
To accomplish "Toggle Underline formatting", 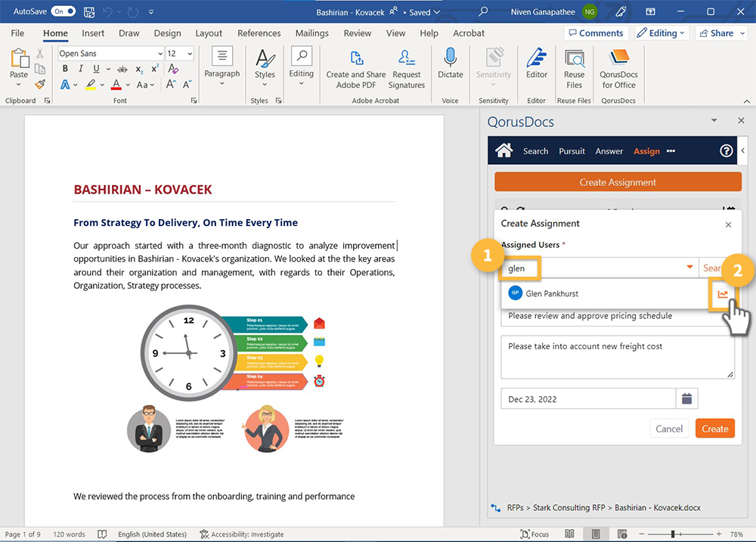I will pos(96,69).
